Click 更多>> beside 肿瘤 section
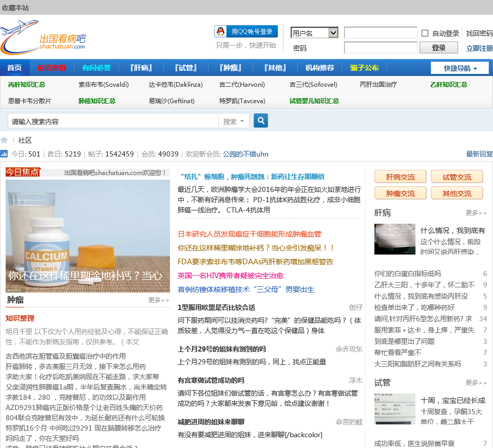493x448 pixels. [159, 300]
